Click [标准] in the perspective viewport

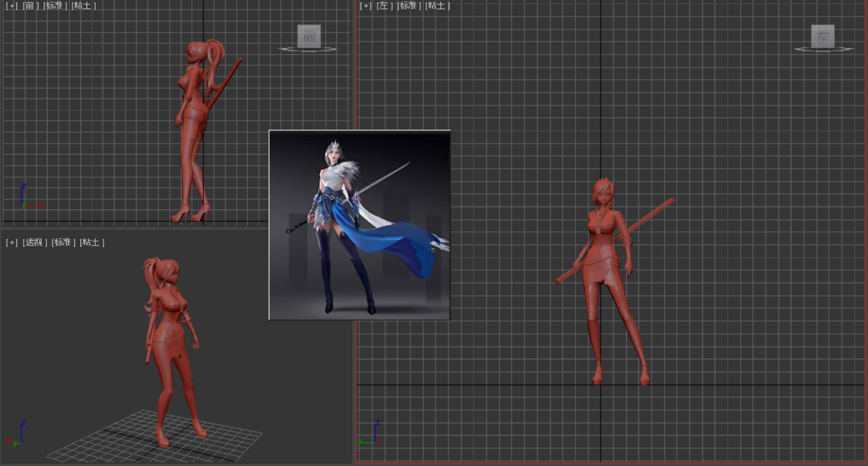[x=63, y=242]
